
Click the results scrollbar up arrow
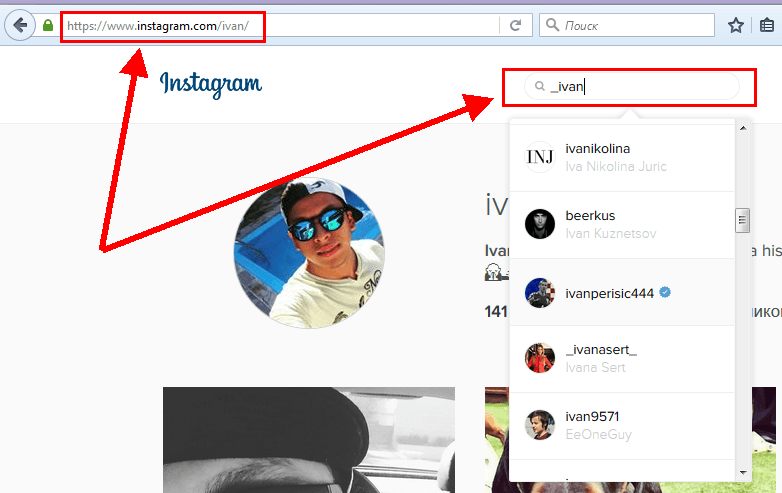(743, 128)
